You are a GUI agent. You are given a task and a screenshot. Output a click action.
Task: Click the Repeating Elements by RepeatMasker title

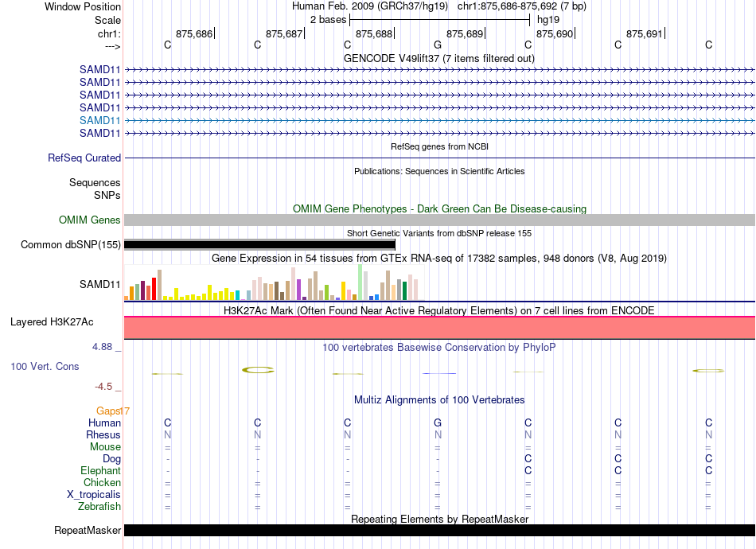[x=439, y=519]
